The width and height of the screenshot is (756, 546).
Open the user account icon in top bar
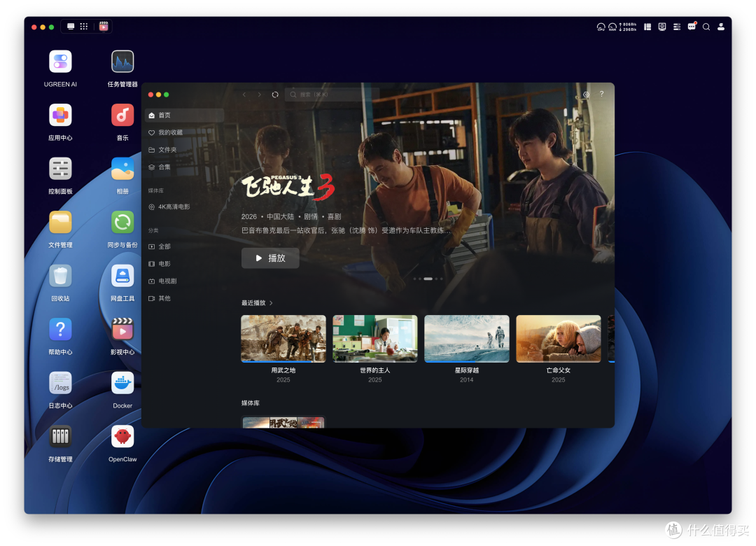point(721,27)
